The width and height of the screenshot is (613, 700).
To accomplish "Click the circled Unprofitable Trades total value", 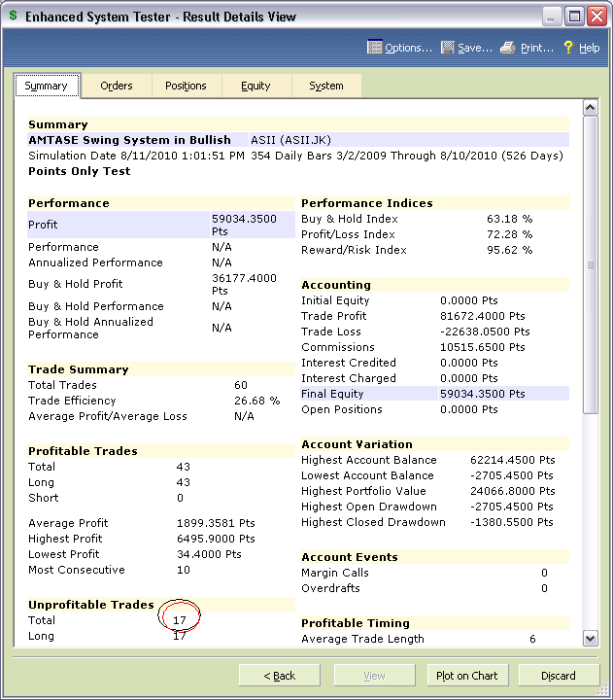I will tap(179, 620).
